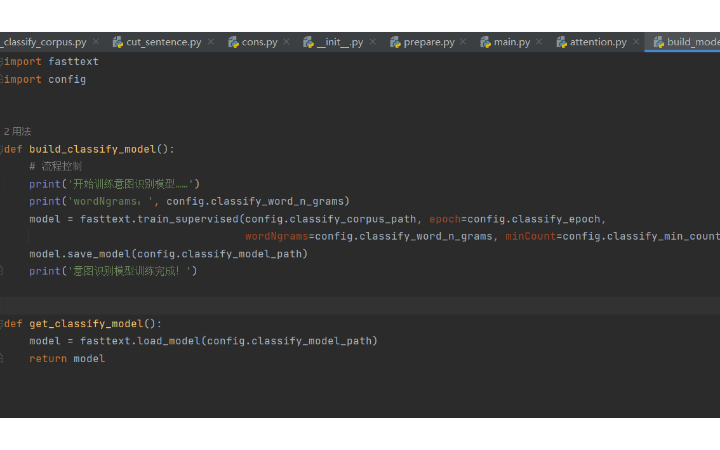Click 'config.classify_corpus_path' argument
This screenshot has width=720, height=450.
click(331, 219)
